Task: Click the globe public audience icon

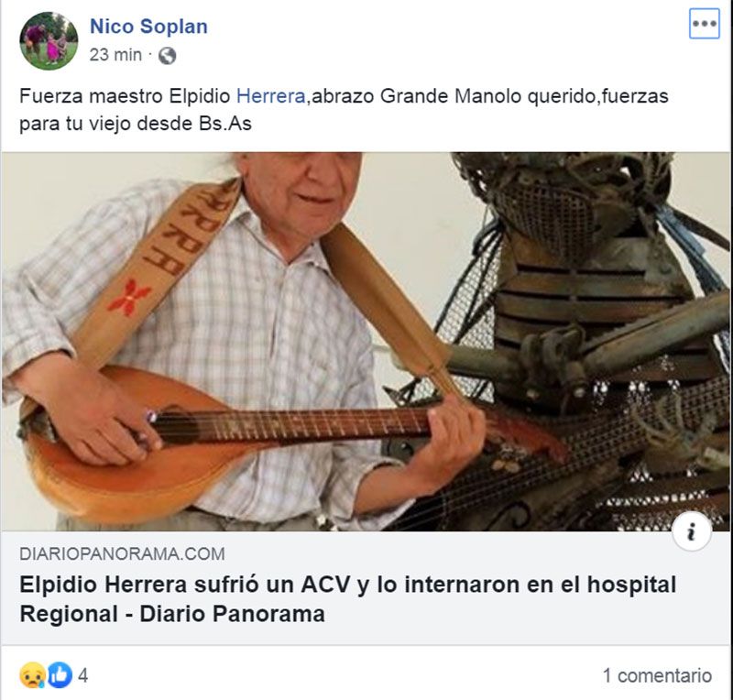Action: click(x=167, y=56)
